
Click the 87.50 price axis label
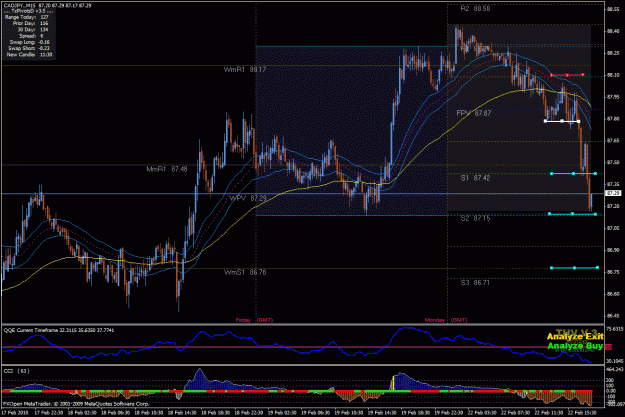tap(613, 162)
